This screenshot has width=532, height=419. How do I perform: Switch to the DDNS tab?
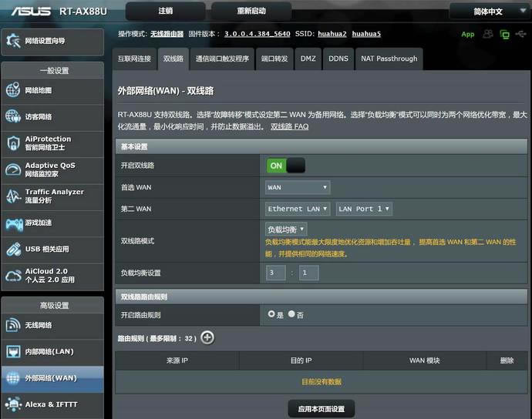[338, 59]
